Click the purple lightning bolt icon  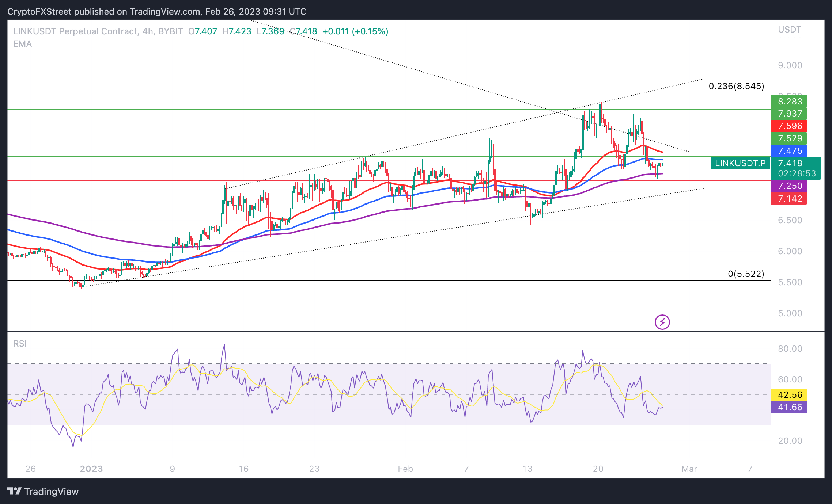tap(662, 322)
